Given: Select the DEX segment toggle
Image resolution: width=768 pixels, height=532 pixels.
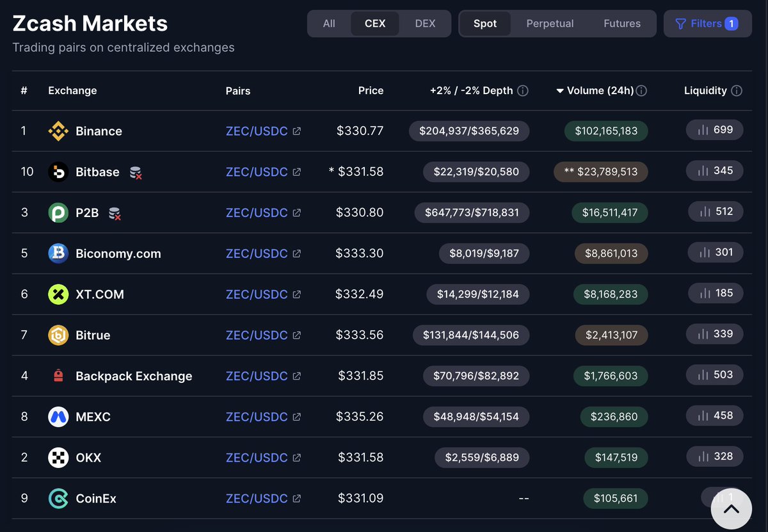Looking at the screenshot, I should (x=425, y=24).
